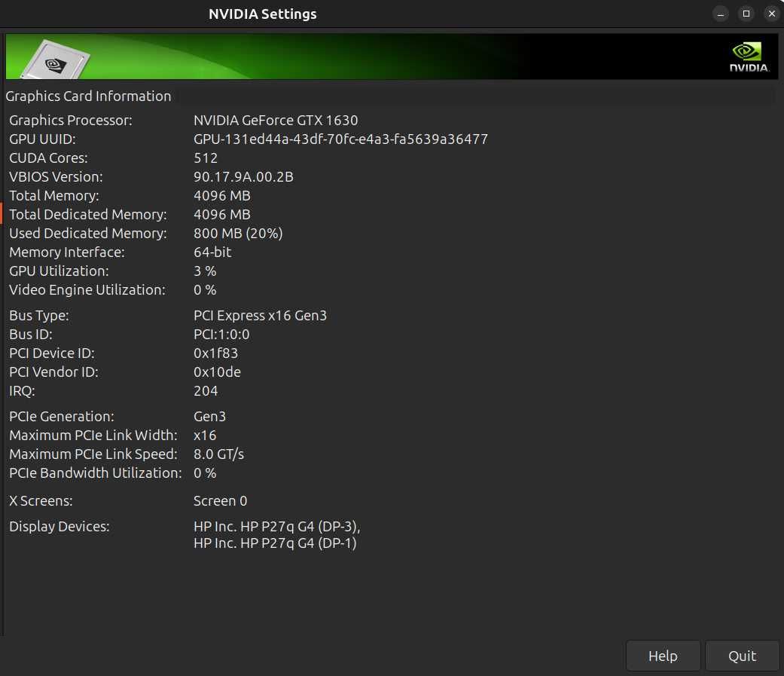Select the link speed '8.0 GT/s'

click(218, 454)
